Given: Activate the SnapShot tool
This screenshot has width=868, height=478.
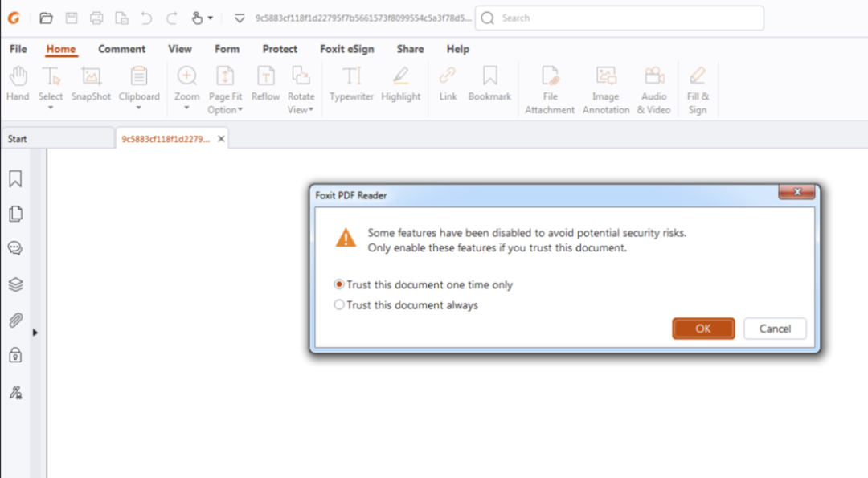Looking at the screenshot, I should click(x=91, y=83).
